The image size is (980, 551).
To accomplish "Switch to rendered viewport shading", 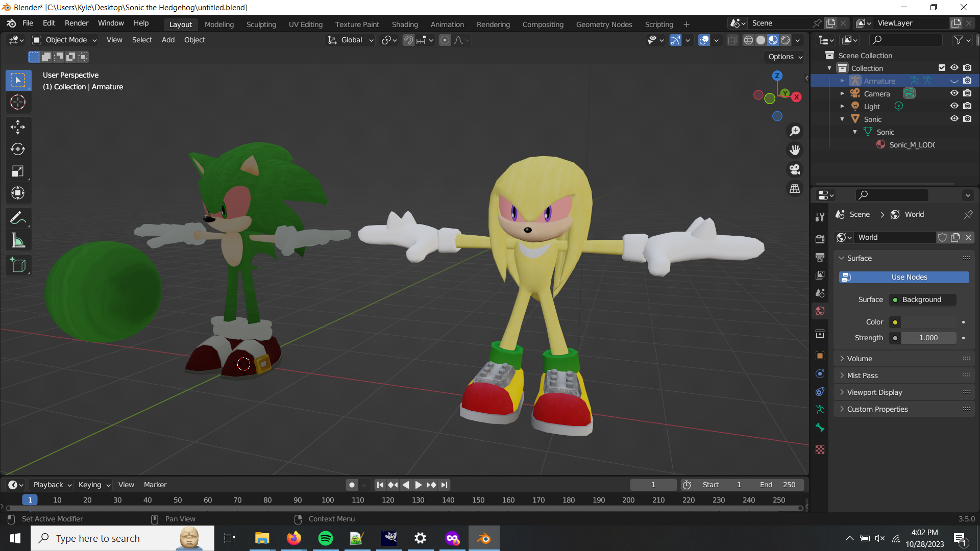I will (786, 40).
